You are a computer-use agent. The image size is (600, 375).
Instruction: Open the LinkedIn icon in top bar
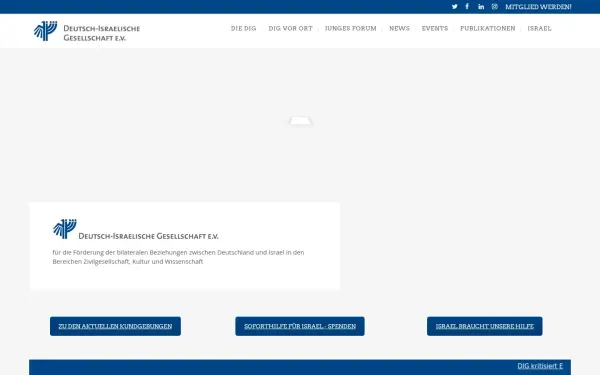coord(481,7)
